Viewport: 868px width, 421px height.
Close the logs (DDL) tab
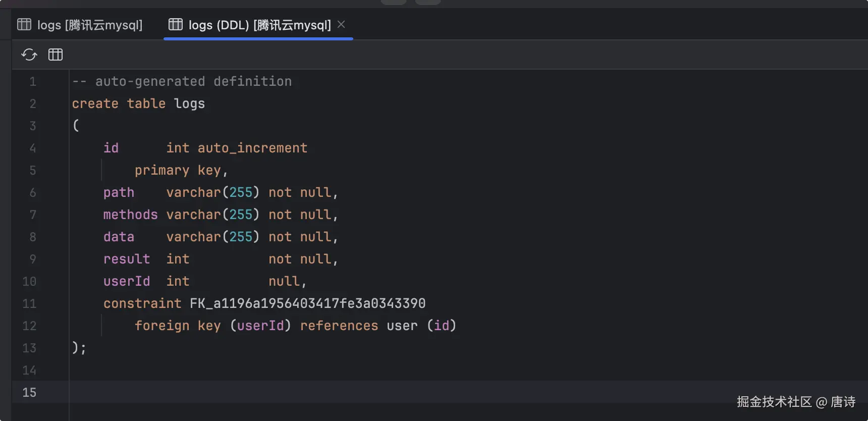(x=341, y=24)
